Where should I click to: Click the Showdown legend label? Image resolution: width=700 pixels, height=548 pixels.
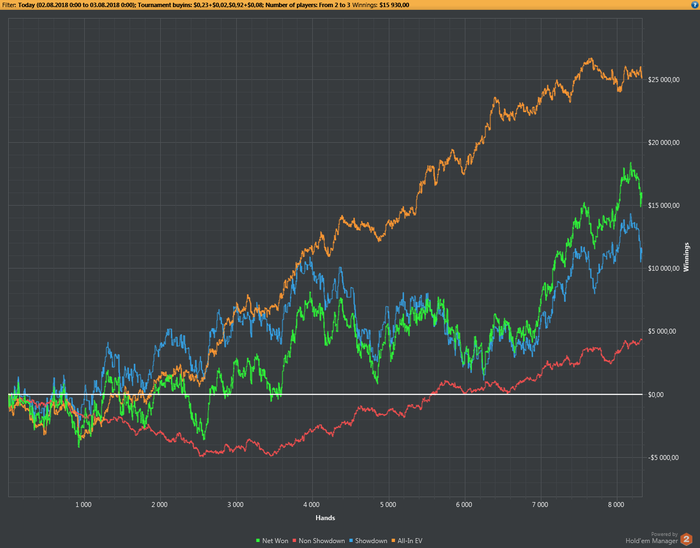pos(371,541)
